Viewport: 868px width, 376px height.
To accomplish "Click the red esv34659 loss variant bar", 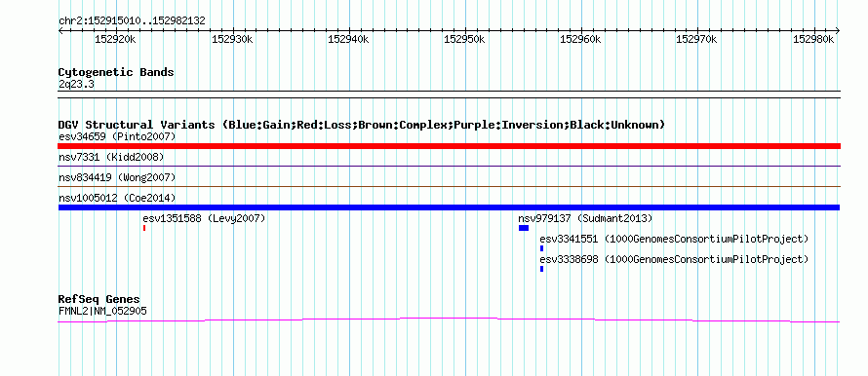I will (449, 146).
